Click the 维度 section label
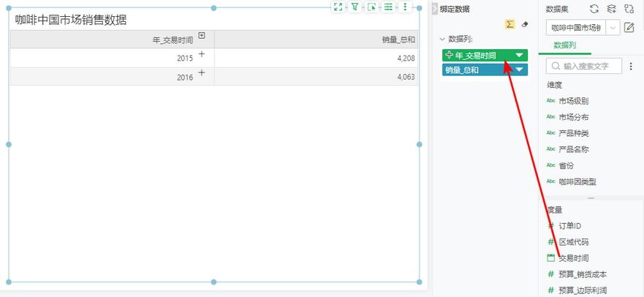Viewport: 644px width, 297px height. pyautogui.click(x=554, y=85)
